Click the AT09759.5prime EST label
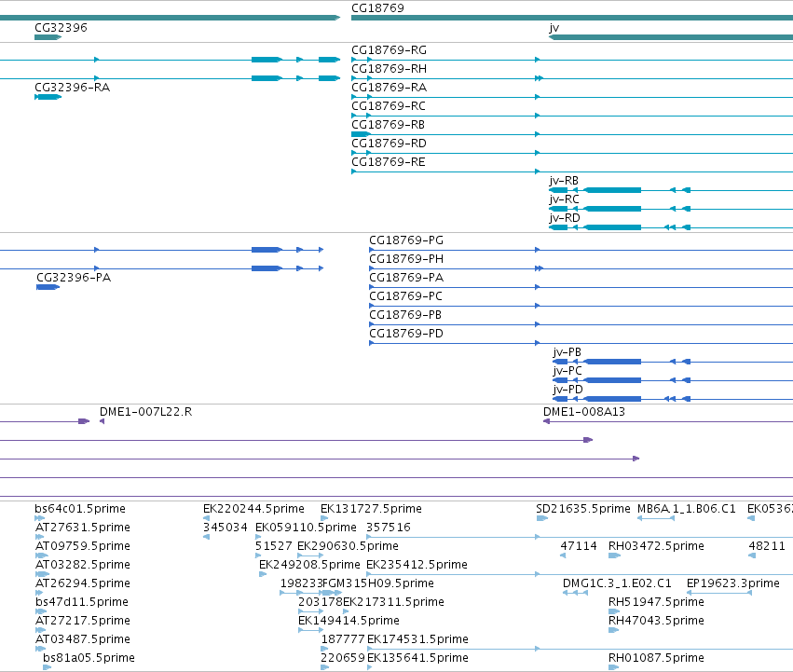Image resolution: width=793 pixels, height=672 pixels. [x=83, y=546]
